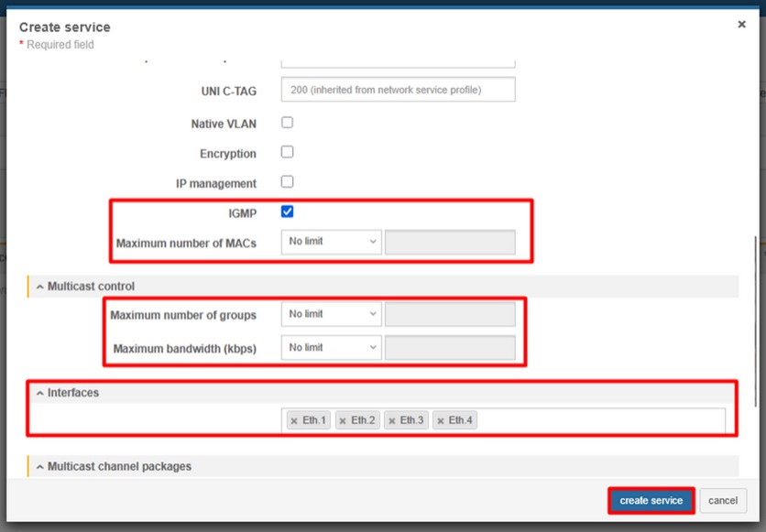
Task: Remove Eth.4 interface tag via x icon
Action: 441,421
